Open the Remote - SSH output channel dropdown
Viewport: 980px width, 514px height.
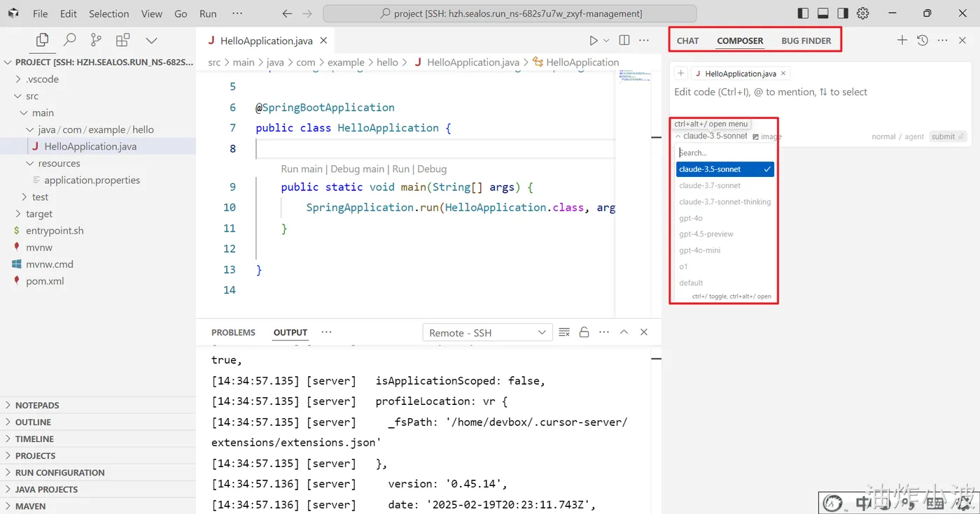pos(487,332)
